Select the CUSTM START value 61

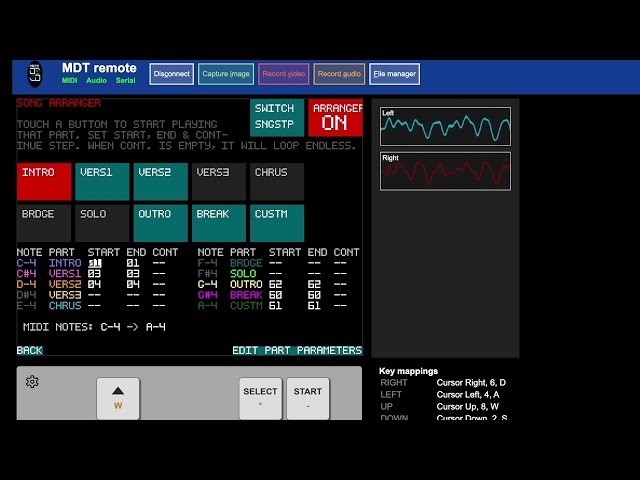pyautogui.click(x=276, y=306)
